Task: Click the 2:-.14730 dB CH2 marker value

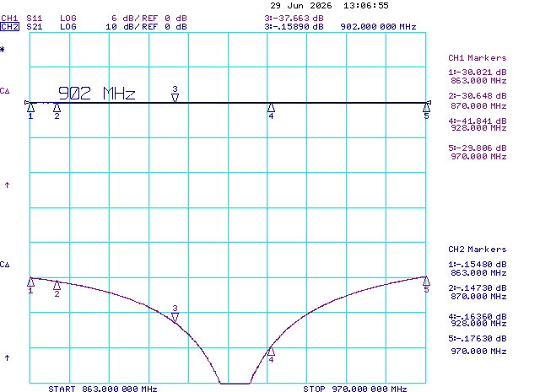Action: pyautogui.click(x=478, y=288)
